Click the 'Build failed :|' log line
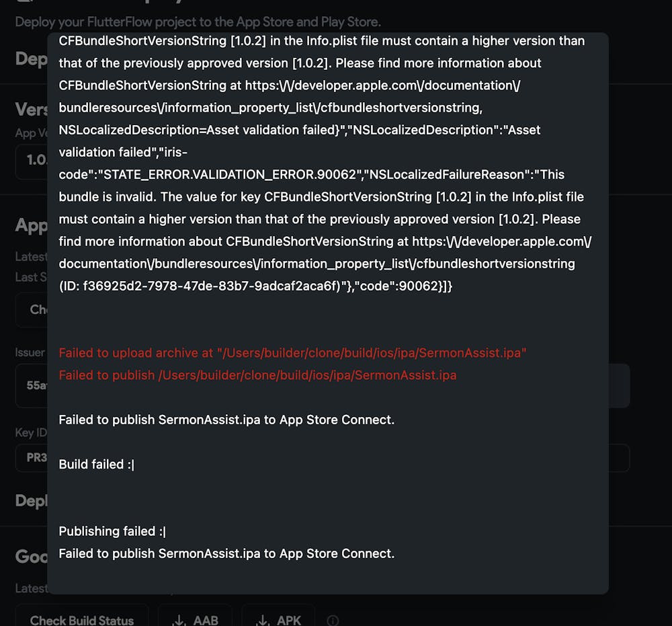The width and height of the screenshot is (672, 626). [96, 465]
